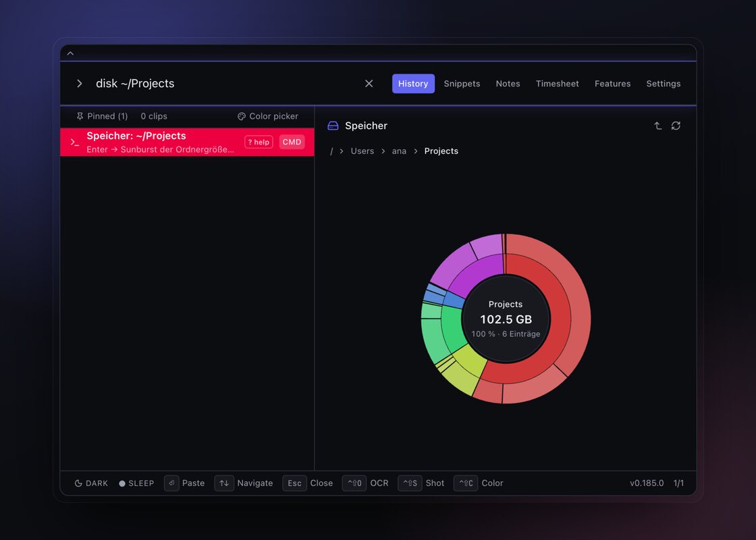Click the sunburst center showing 102.5 GB

(x=506, y=319)
